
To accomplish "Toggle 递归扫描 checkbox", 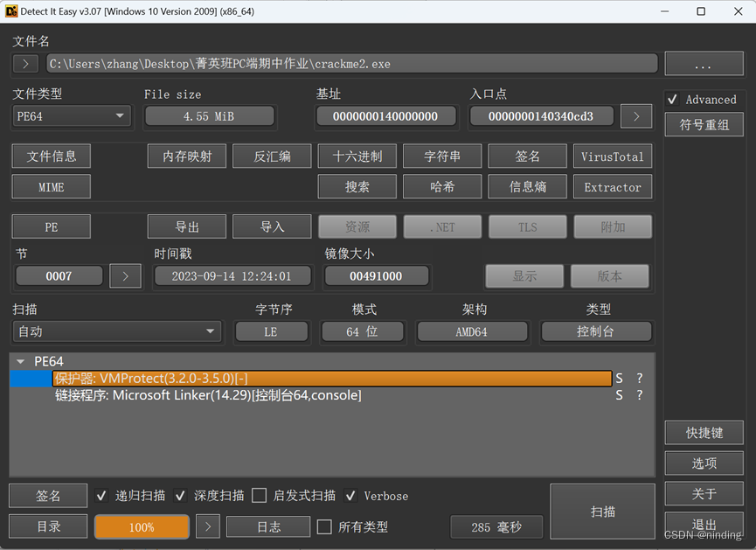I will pyautogui.click(x=101, y=496).
